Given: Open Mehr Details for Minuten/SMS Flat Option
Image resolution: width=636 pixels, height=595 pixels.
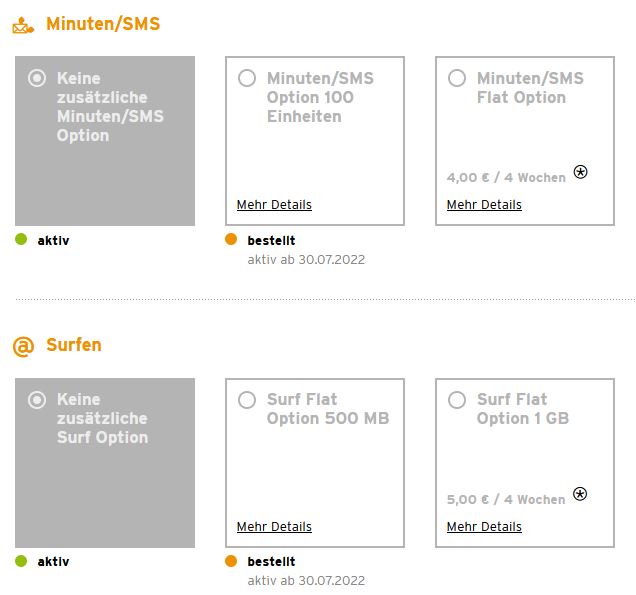Looking at the screenshot, I should click(x=484, y=205).
